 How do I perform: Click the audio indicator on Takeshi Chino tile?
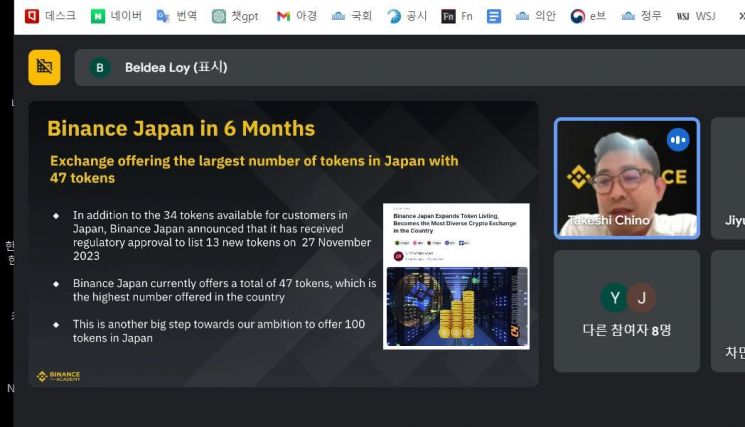[678, 139]
